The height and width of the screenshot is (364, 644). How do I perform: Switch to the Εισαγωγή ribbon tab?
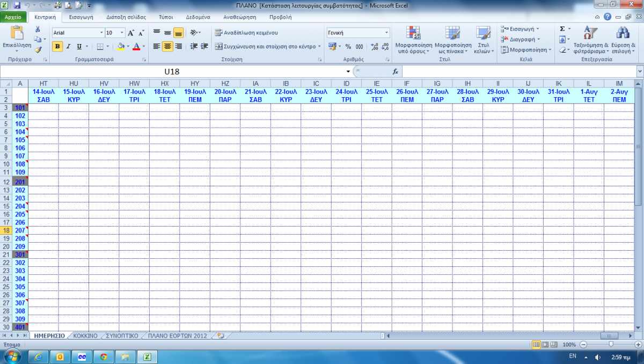[x=82, y=17]
